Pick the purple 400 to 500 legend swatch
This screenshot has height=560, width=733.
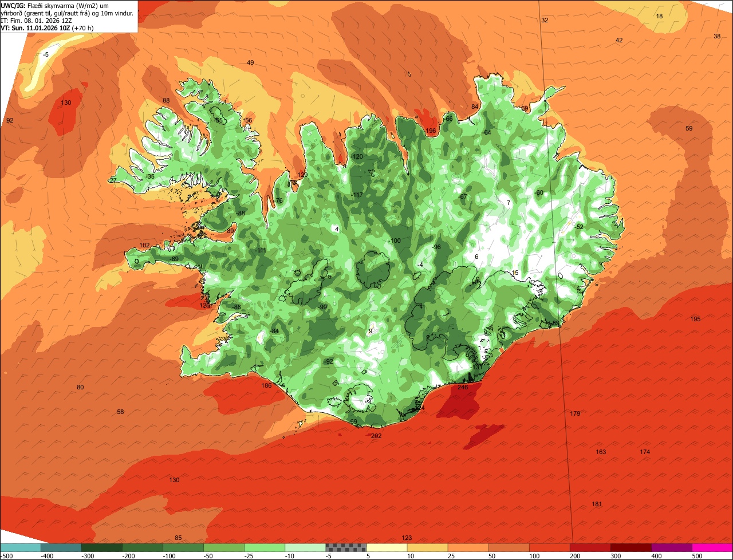click(x=672, y=547)
